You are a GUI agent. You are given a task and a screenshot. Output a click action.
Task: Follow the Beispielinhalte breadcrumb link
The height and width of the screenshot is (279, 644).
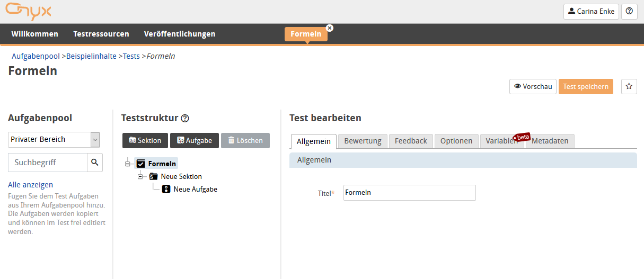coord(91,56)
